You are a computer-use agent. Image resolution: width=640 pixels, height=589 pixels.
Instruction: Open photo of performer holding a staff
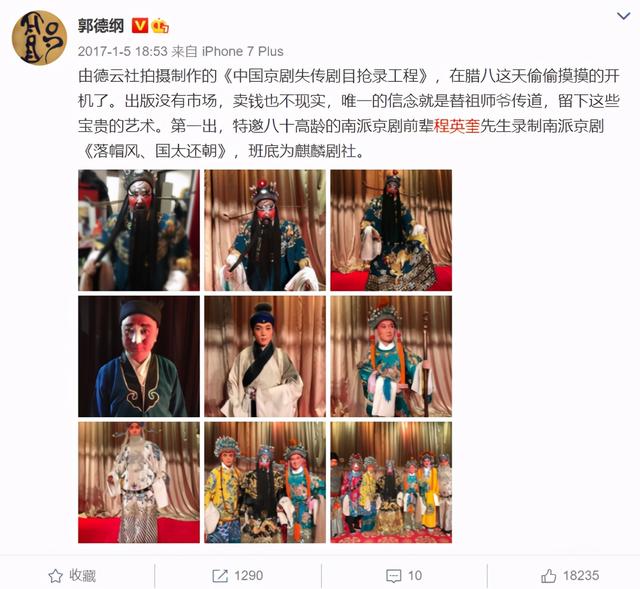point(391,356)
